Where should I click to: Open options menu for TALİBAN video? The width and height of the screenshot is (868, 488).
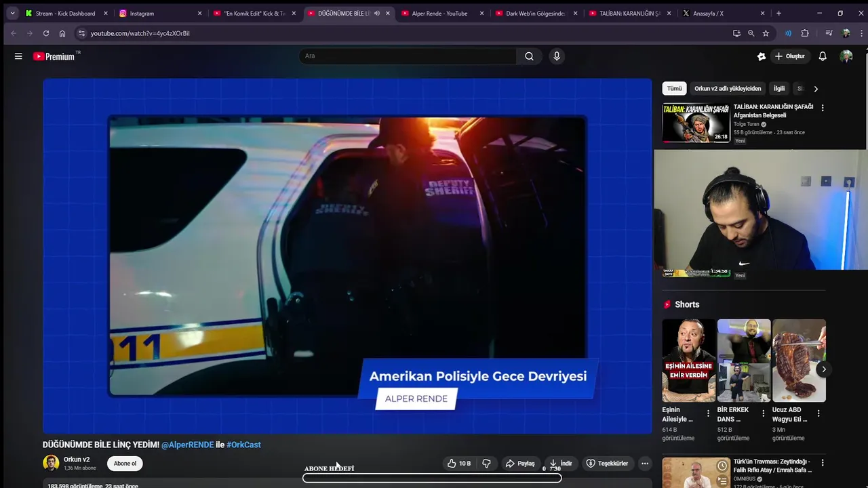pyautogui.click(x=823, y=108)
